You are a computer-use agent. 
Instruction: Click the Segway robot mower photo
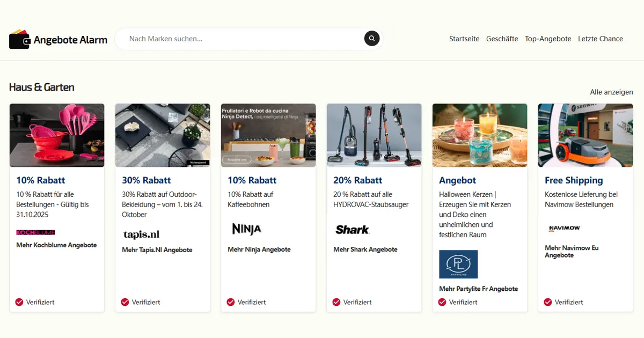(585, 135)
